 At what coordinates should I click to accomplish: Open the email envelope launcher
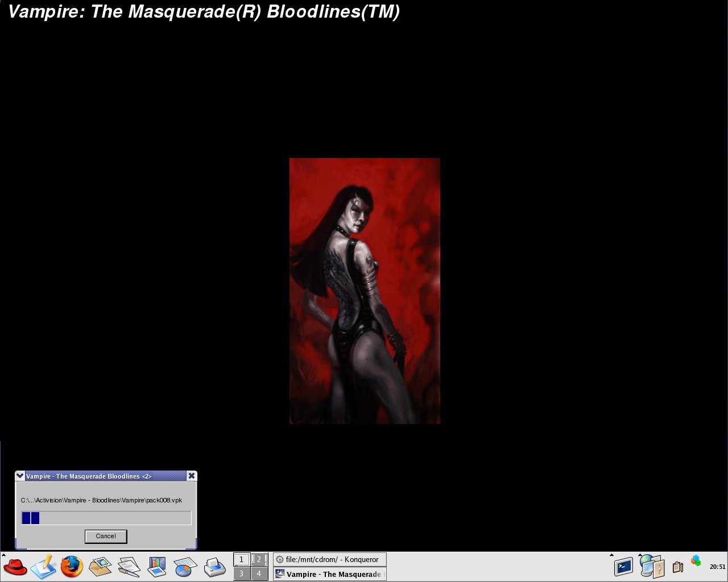[x=101, y=567]
